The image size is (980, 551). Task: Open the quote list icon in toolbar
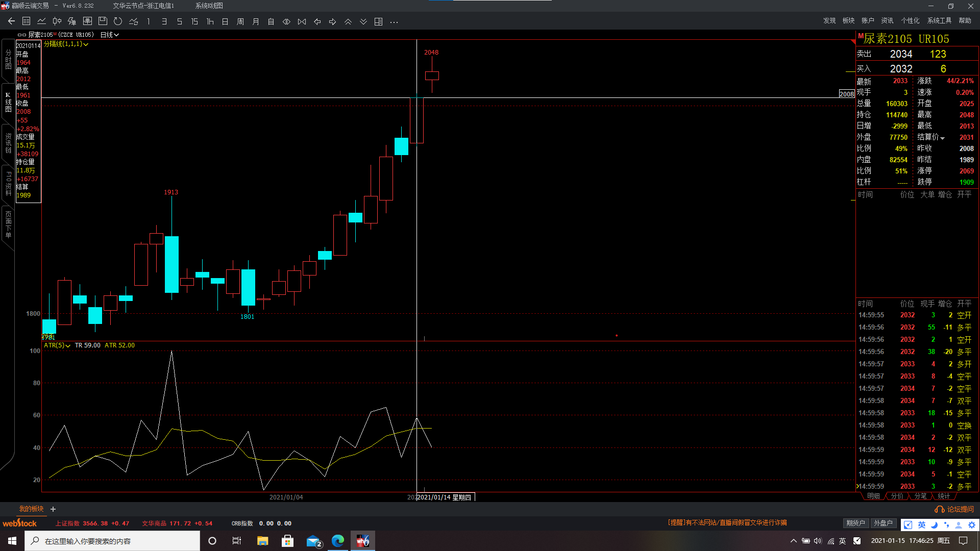coord(27,21)
